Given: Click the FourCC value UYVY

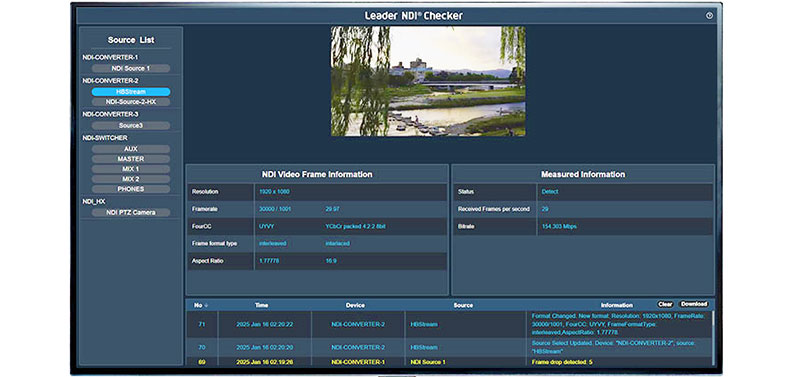Looking at the screenshot, I should [x=267, y=227].
